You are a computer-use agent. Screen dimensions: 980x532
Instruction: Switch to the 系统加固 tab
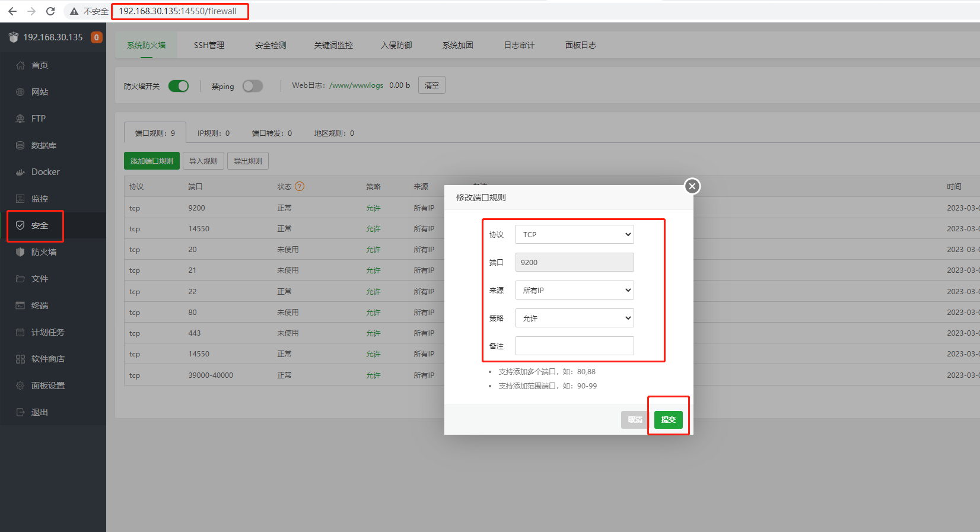(457, 45)
